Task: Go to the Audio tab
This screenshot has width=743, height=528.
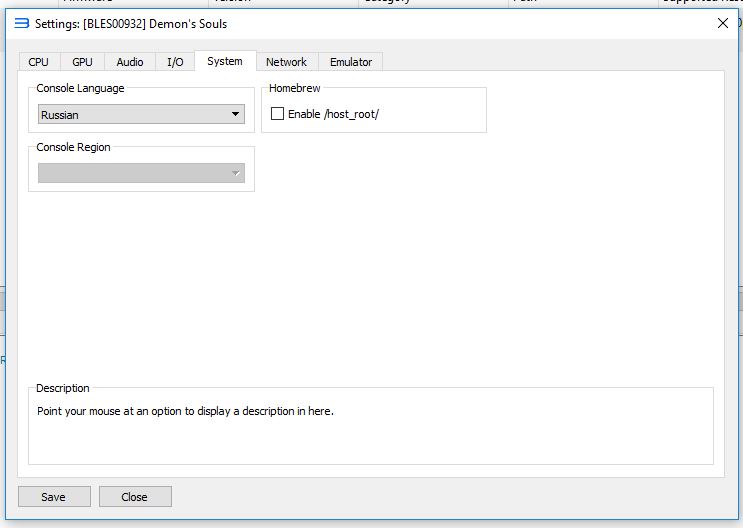Action: pos(130,62)
